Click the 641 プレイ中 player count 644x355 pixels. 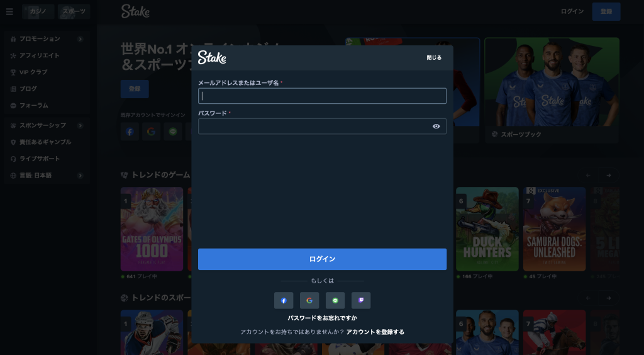[x=142, y=276]
